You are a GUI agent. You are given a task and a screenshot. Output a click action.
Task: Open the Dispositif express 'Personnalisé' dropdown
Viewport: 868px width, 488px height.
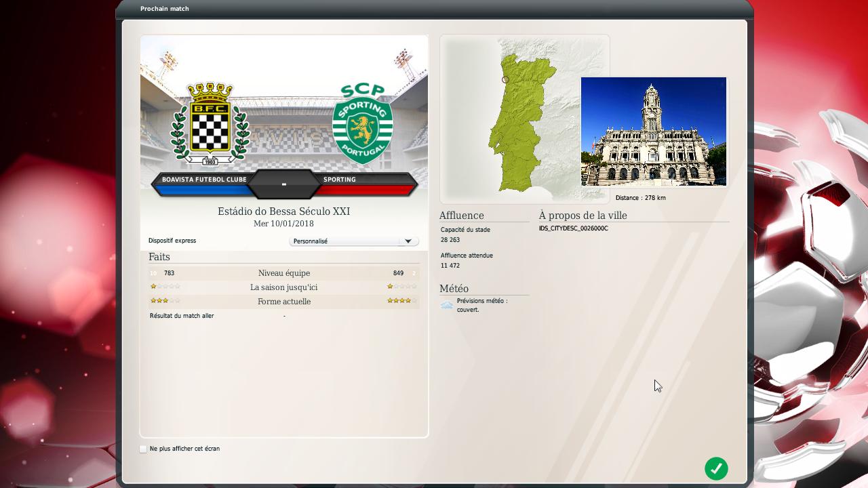coord(354,241)
